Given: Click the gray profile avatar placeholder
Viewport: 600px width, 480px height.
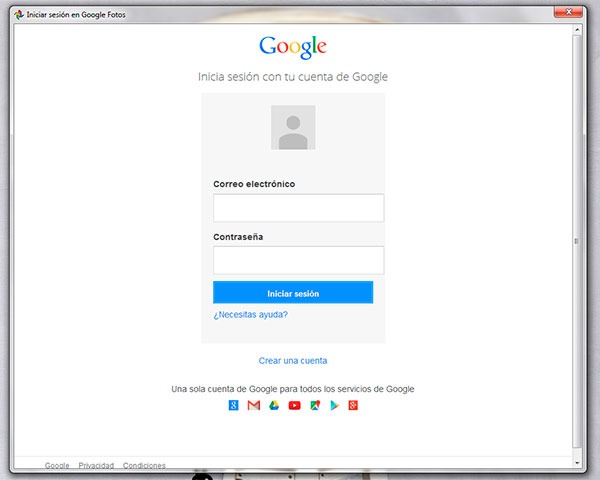Looking at the screenshot, I should pyautogui.click(x=293, y=128).
